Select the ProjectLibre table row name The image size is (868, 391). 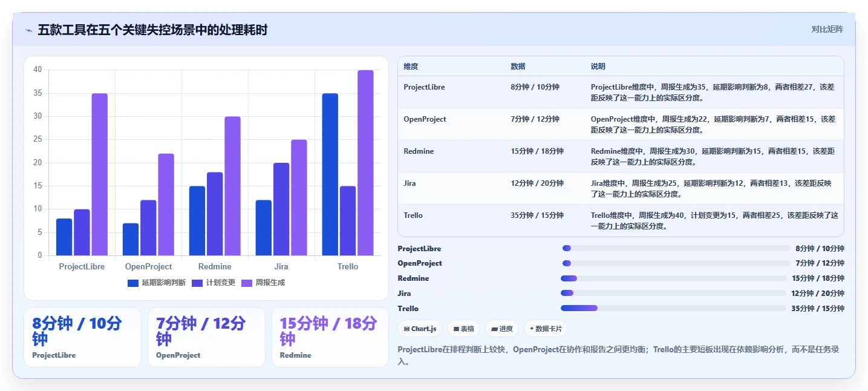[424, 87]
